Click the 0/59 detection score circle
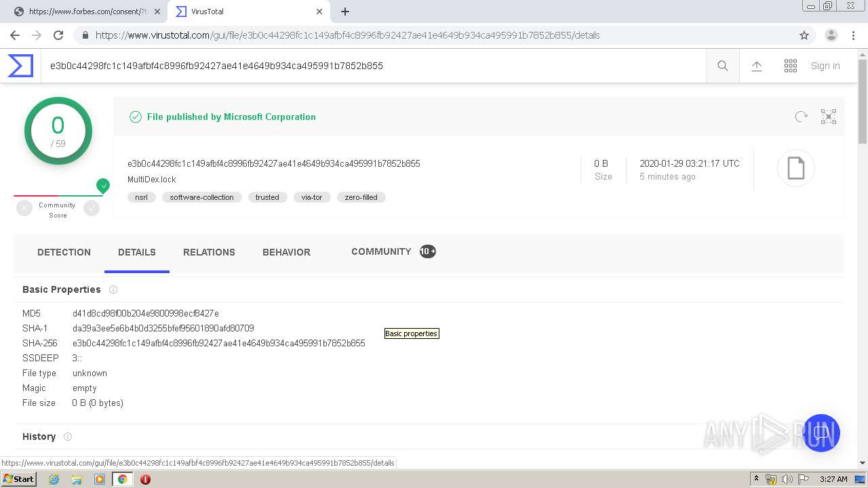Viewport: 868px width, 488px height. point(58,131)
